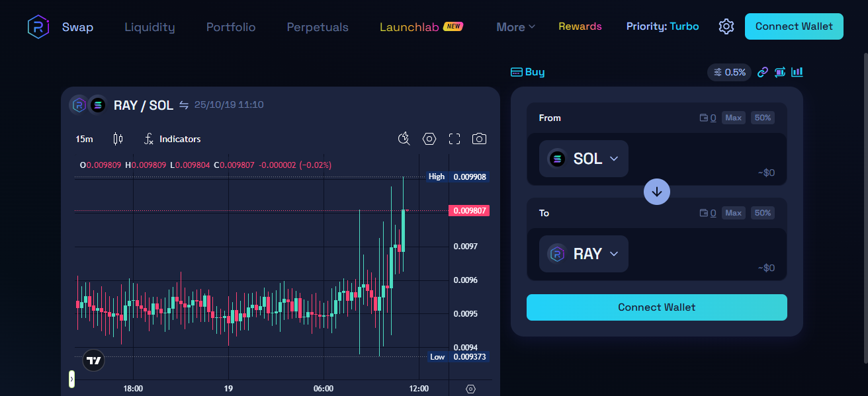Image resolution: width=868 pixels, height=396 pixels.
Task: Open the Perpetuals tab
Action: pyautogui.click(x=318, y=27)
